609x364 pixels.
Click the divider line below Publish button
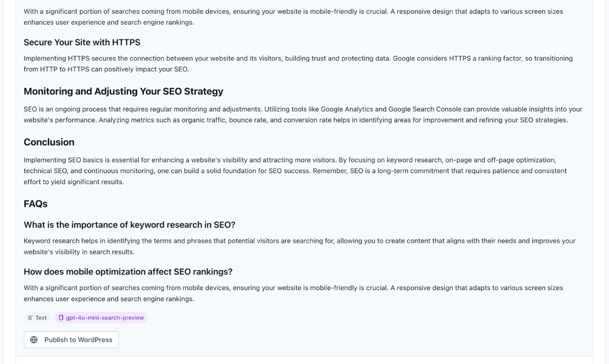pyautogui.click(x=304, y=356)
